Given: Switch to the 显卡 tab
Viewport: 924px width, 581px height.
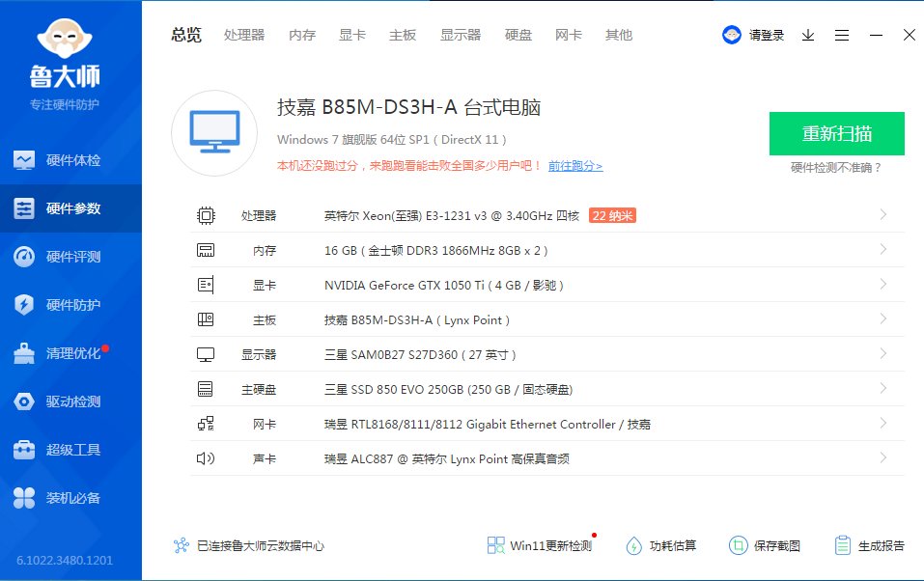Looking at the screenshot, I should [x=352, y=36].
